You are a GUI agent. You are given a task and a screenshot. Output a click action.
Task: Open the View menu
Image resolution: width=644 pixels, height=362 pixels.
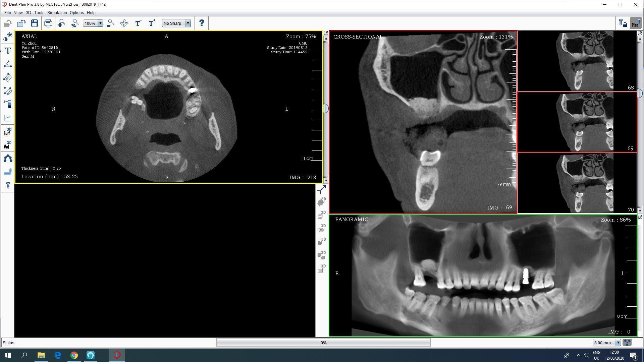pyautogui.click(x=18, y=12)
